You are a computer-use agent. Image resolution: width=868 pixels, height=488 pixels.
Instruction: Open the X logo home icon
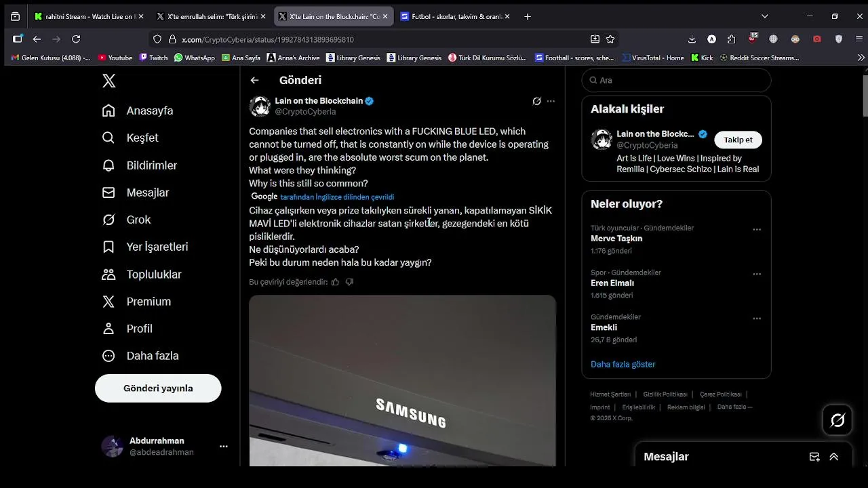[x=108, y=81]
